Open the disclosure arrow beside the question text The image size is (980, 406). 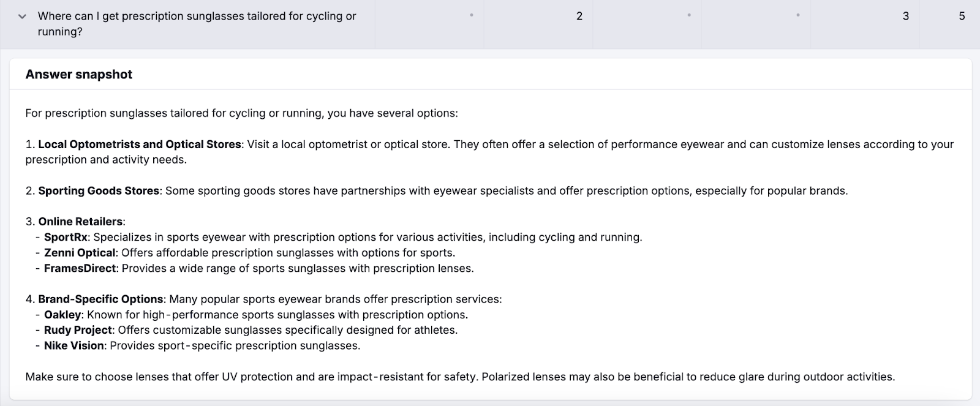[x=22, y=16]
